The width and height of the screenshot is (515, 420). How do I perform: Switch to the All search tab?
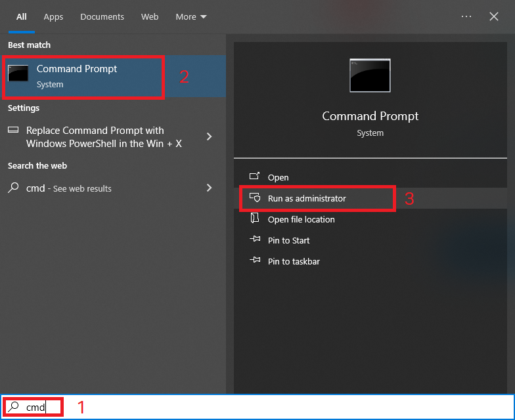pyautogui.click(x=21, y=17)
